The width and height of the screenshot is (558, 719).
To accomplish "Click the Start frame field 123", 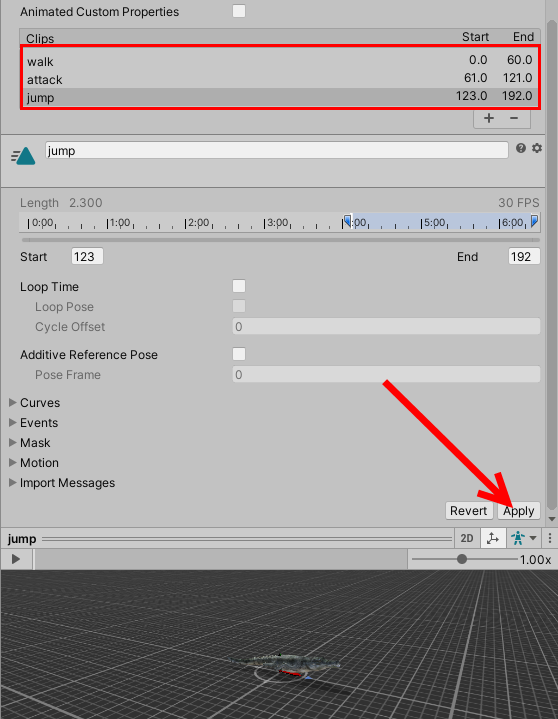I will [x=87, y=256].
